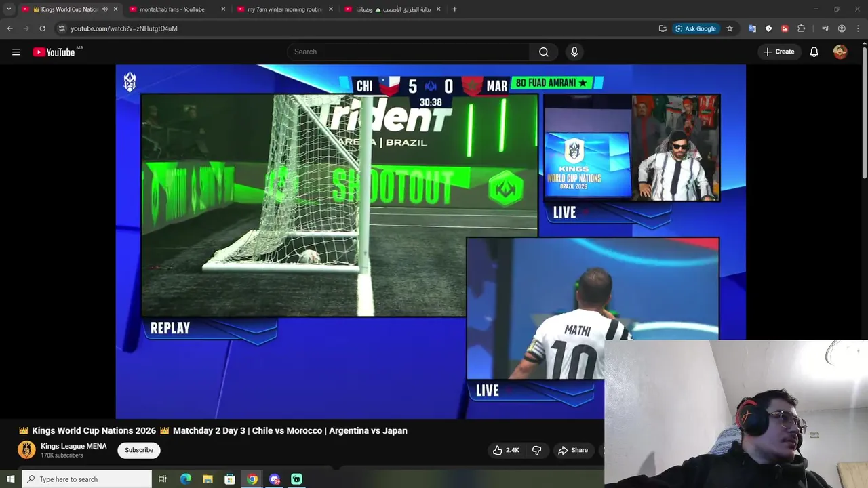Open Chrome profile icon
The height and width of the screenshot is (488, 868).
coord(842,28)
